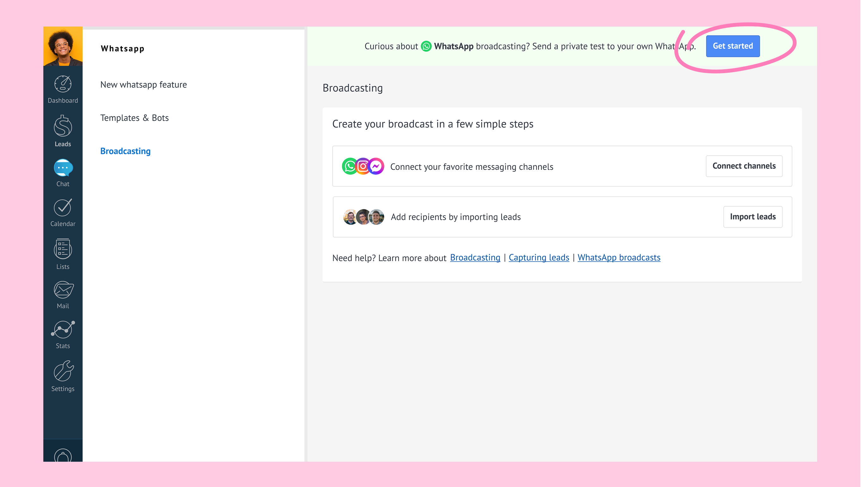Open the Dashboard gauge icon
Screen dimensions: 868x487
[x=63, y=84]
